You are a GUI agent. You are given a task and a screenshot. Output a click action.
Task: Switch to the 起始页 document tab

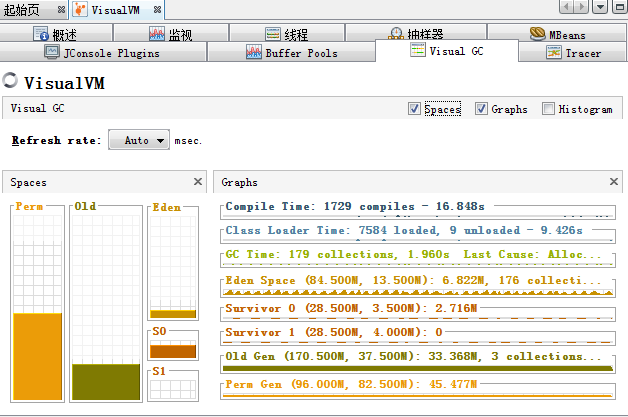(33, 9)
